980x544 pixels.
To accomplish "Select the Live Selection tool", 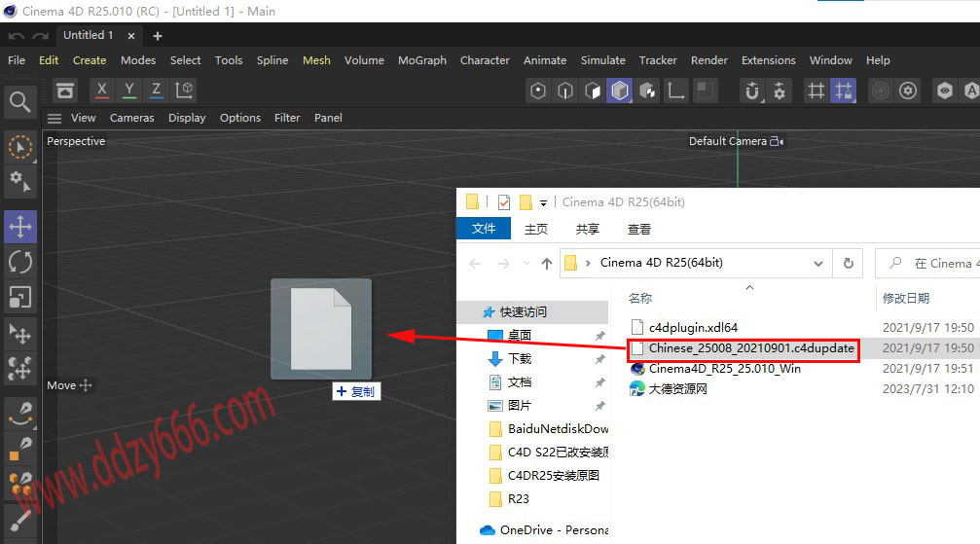I will click(20, 148).
